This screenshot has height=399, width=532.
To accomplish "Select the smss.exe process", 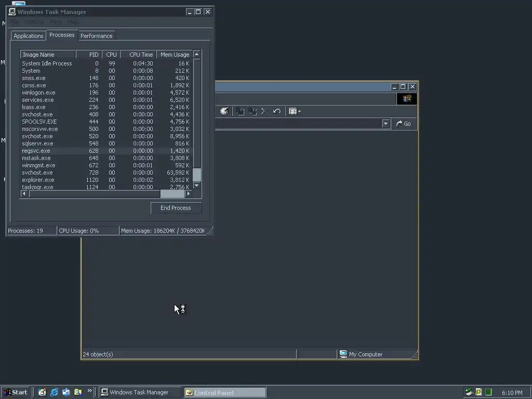I will tap(106, 78).
